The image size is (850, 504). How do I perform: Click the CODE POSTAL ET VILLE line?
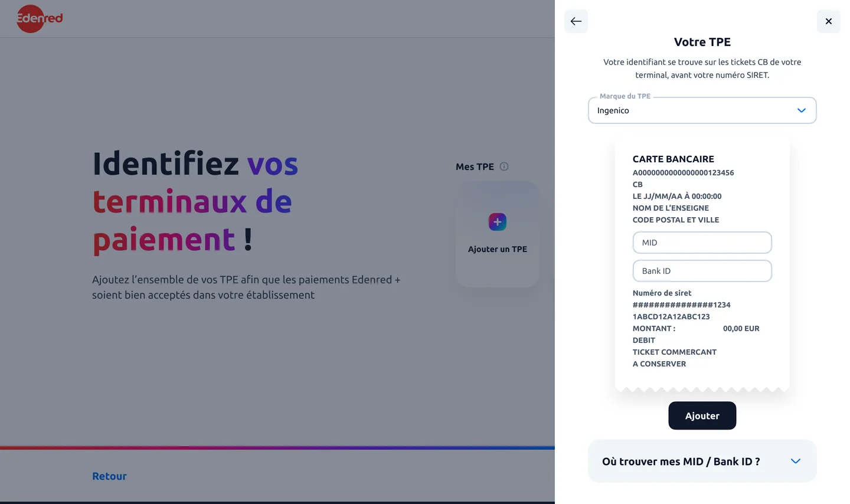pyautogui.click(x=675, y=220)
